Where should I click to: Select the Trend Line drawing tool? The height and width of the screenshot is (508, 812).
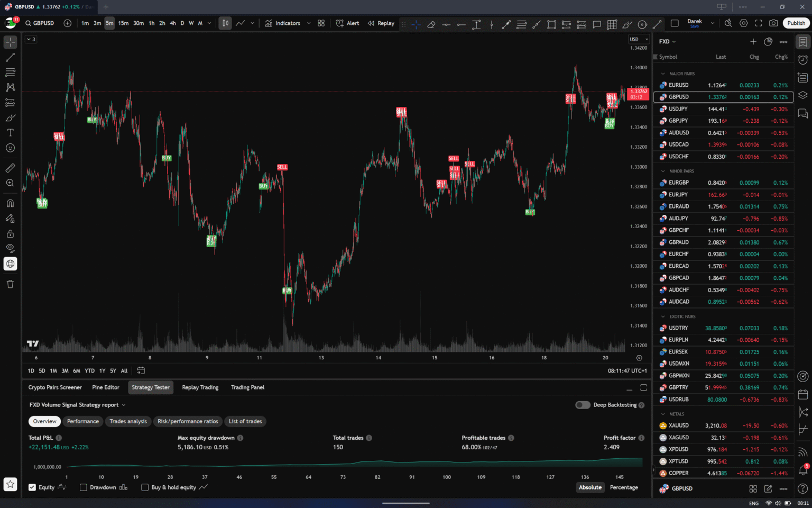pos(11,57)
